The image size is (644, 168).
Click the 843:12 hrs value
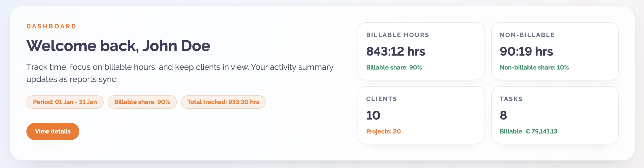[x=395, y=51]
